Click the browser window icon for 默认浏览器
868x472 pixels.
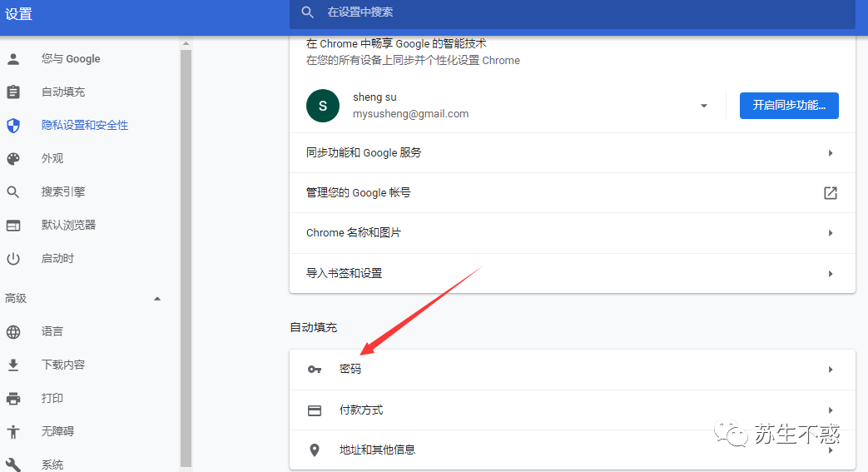(13, 226)
